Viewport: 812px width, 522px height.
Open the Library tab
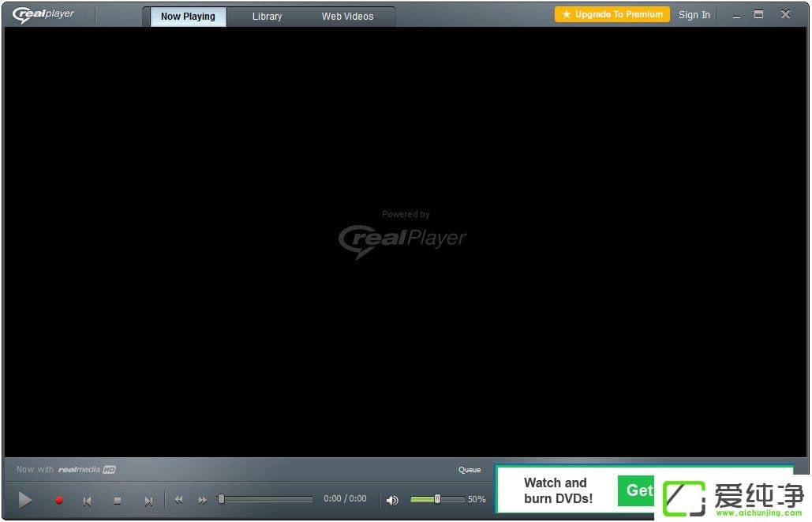[x=267, y=17]
